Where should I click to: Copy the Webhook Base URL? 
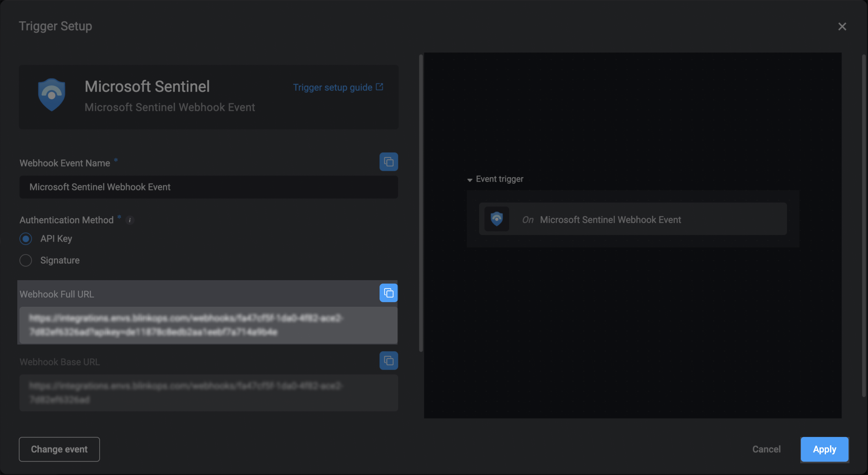point(389,361)
